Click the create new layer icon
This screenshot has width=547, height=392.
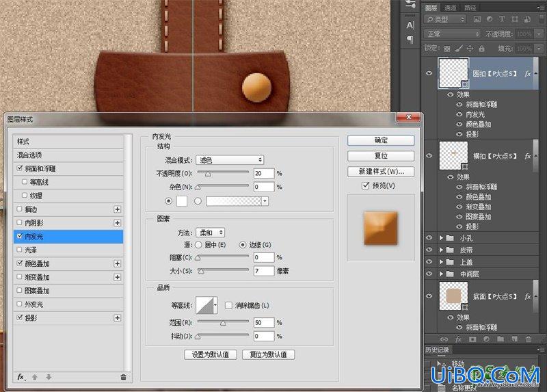(x=515, y=339)
